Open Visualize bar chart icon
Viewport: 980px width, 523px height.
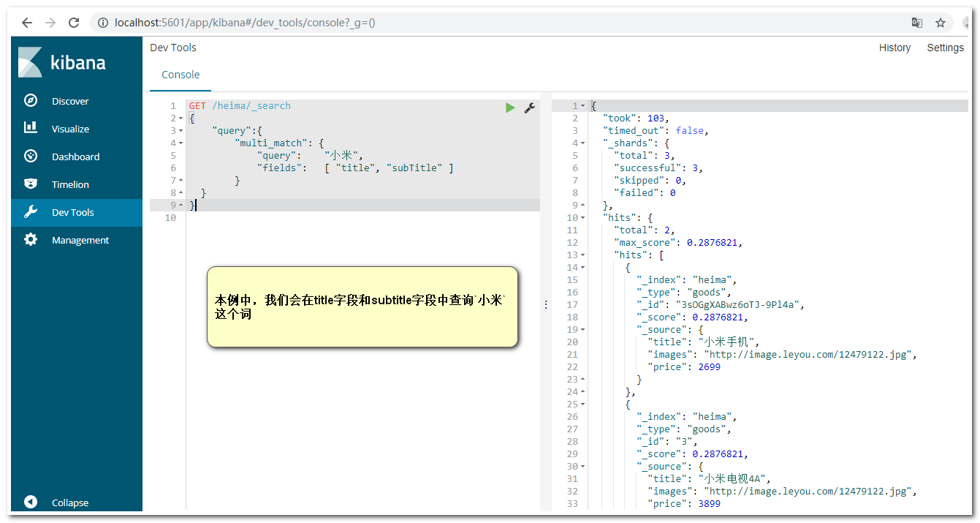[31, 128]
